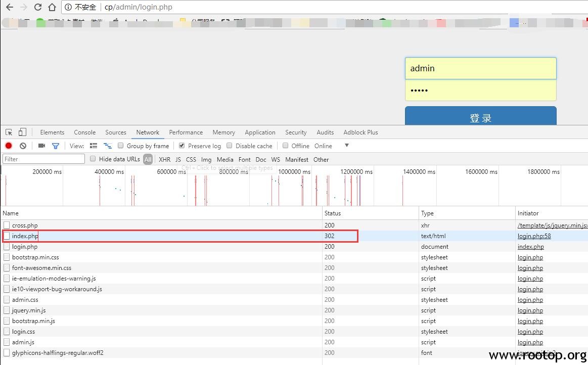Open the browser home page icon
Image resolution: width=588 pixels, height=365 pixels.
(52, 7)
